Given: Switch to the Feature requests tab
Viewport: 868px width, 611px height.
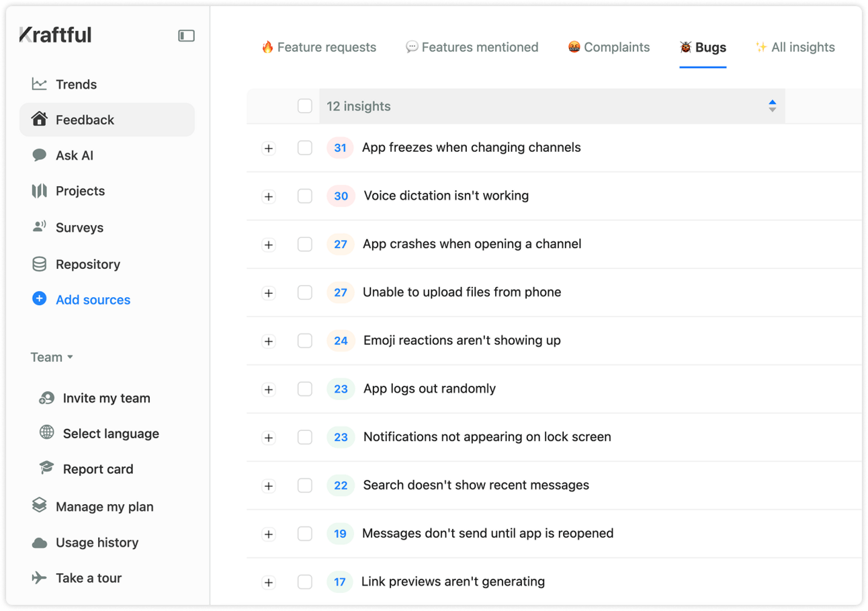Looking at the screenshot, I should [318, 48].
